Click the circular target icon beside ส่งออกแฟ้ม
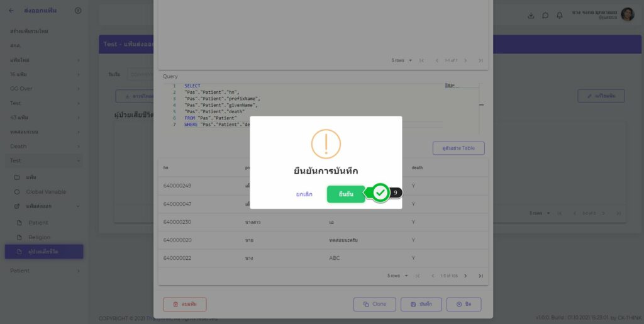 78,11
